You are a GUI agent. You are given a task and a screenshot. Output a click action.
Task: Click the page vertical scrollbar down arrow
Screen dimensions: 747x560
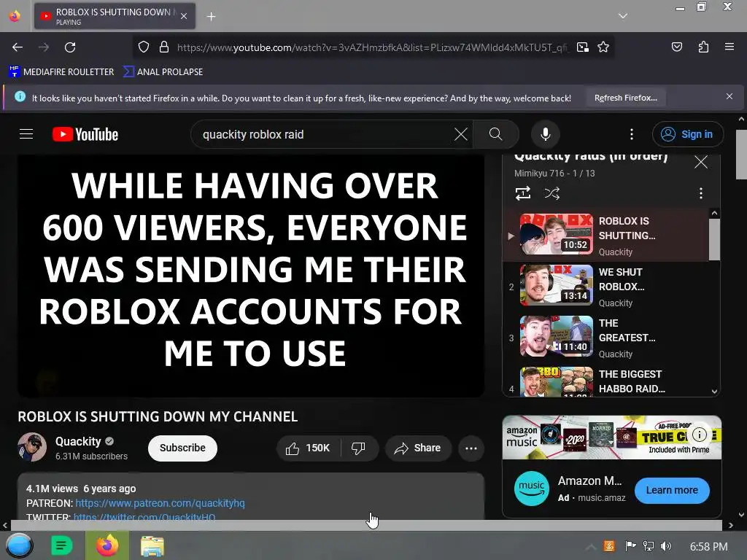741,514
